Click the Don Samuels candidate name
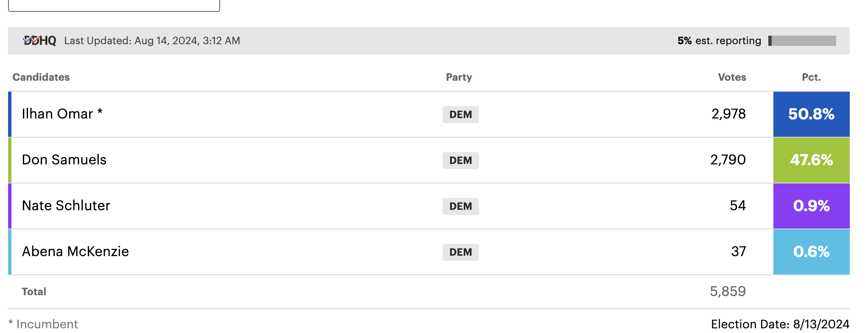The image size is (868, 333). (64, 160)
